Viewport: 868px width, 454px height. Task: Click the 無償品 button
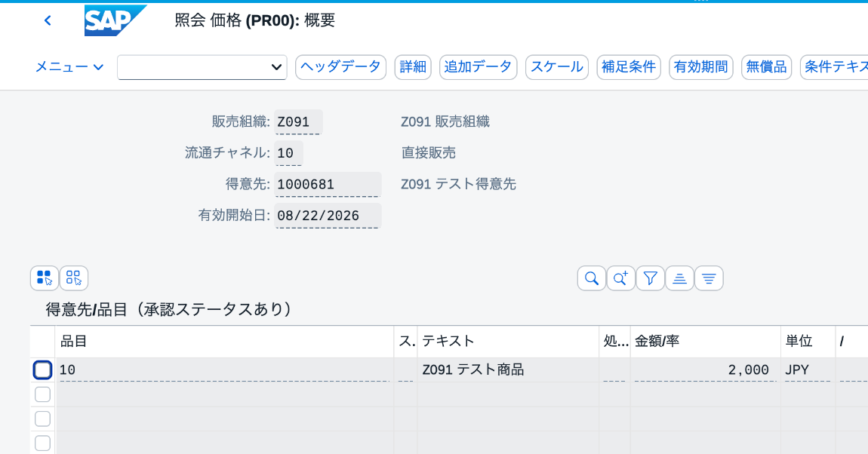(767, 67)
